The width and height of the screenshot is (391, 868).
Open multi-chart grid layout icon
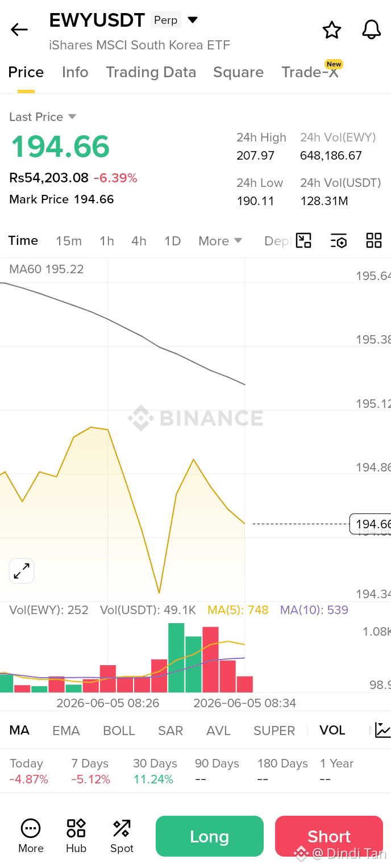374,240
